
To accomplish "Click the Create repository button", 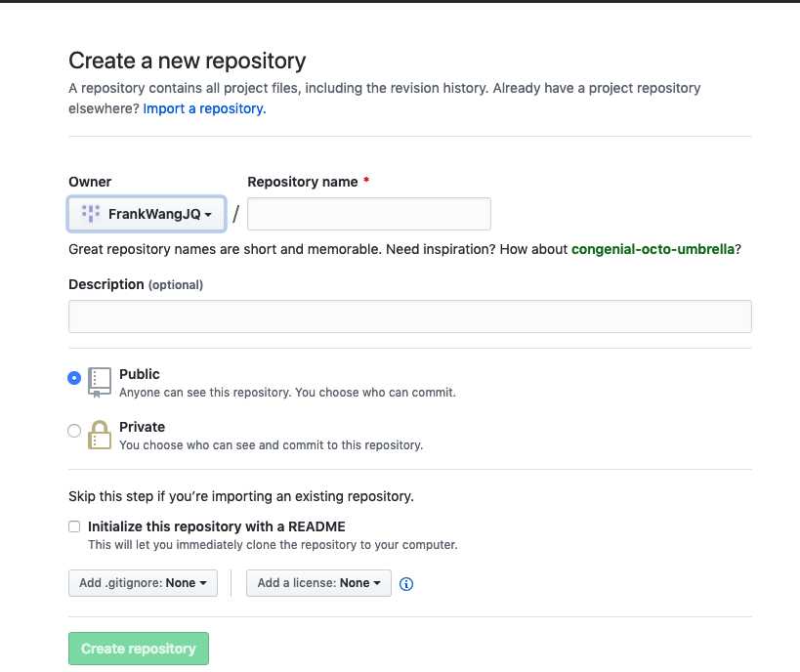I will [x=139, y=649].
